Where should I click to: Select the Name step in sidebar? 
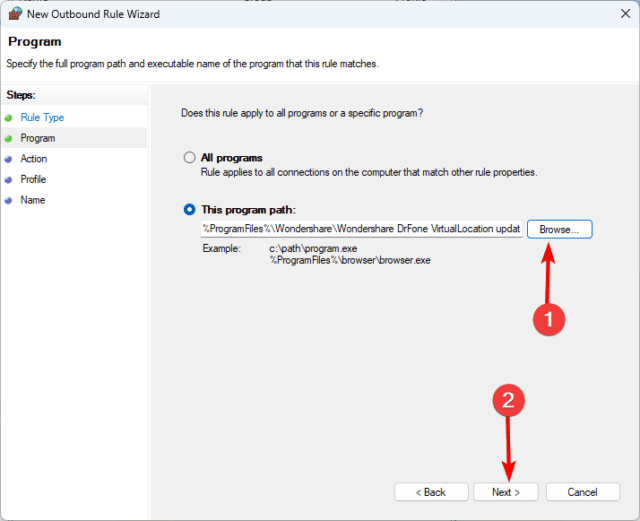click(33, 200)
